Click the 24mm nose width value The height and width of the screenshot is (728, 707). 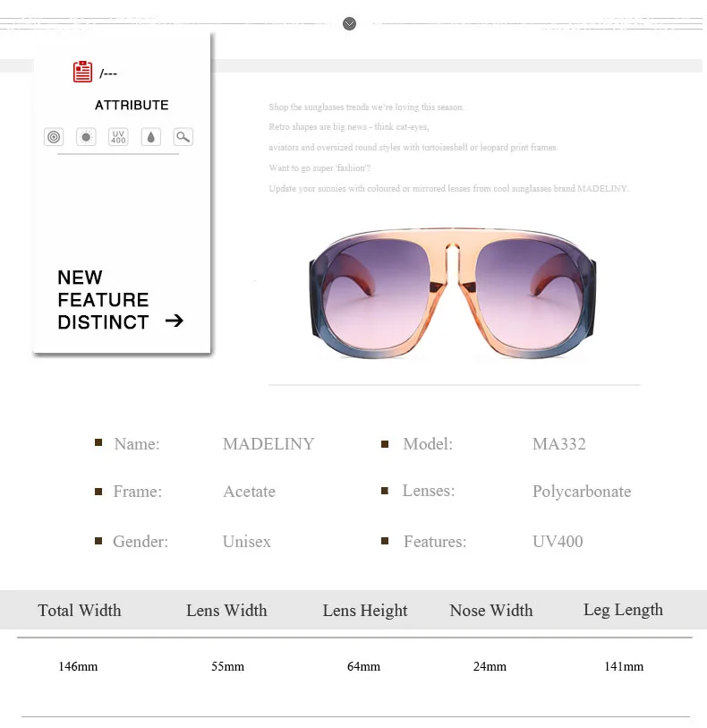(490, 667)
